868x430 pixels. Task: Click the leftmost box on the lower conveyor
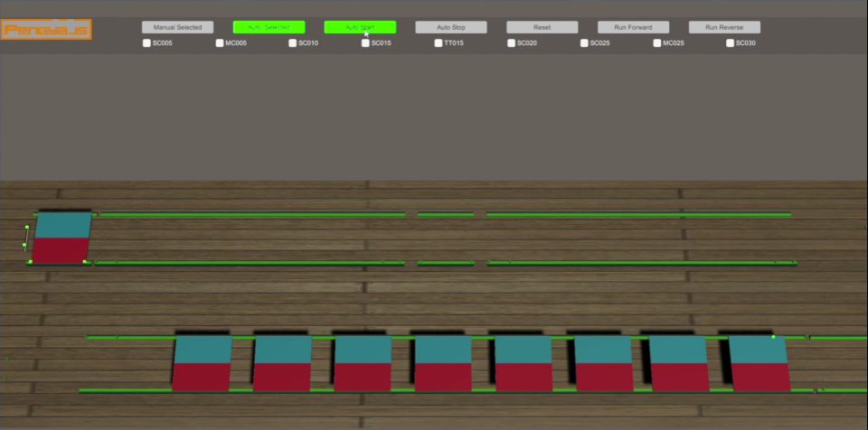pos(202,363)
